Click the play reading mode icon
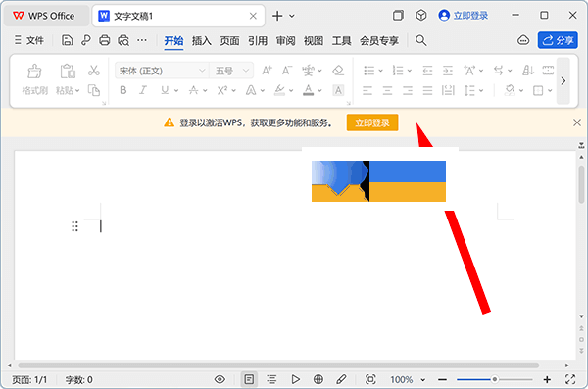Viewport: 588px width, 389px height. 296,379
